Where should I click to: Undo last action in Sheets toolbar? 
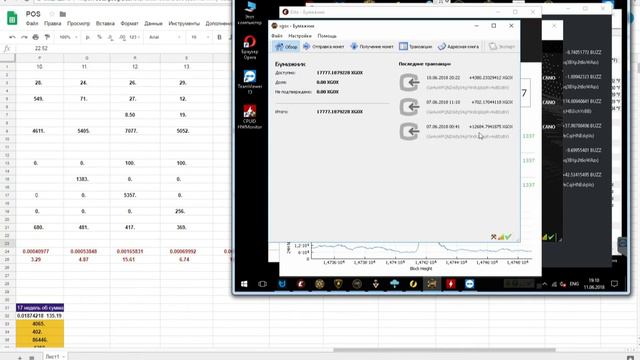coord(12,37)
